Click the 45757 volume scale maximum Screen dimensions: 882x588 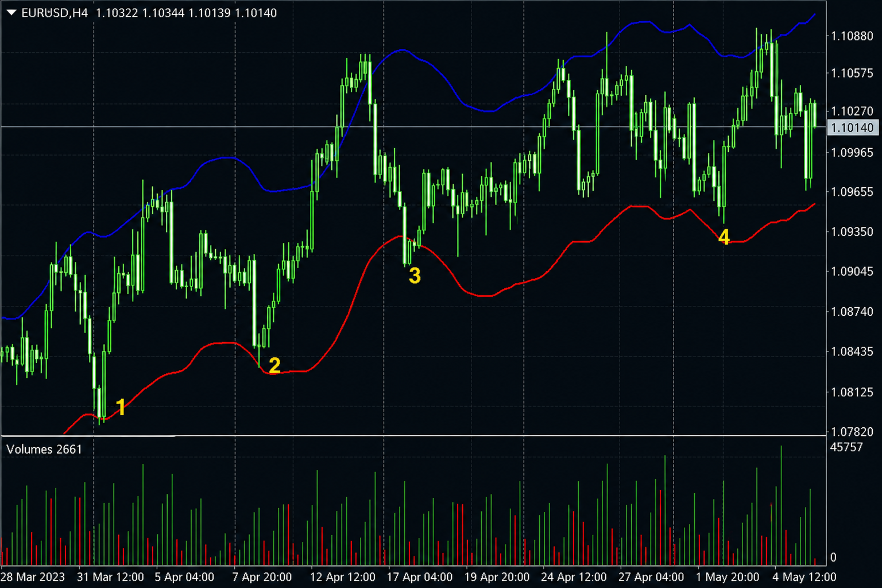coord(846,447)
